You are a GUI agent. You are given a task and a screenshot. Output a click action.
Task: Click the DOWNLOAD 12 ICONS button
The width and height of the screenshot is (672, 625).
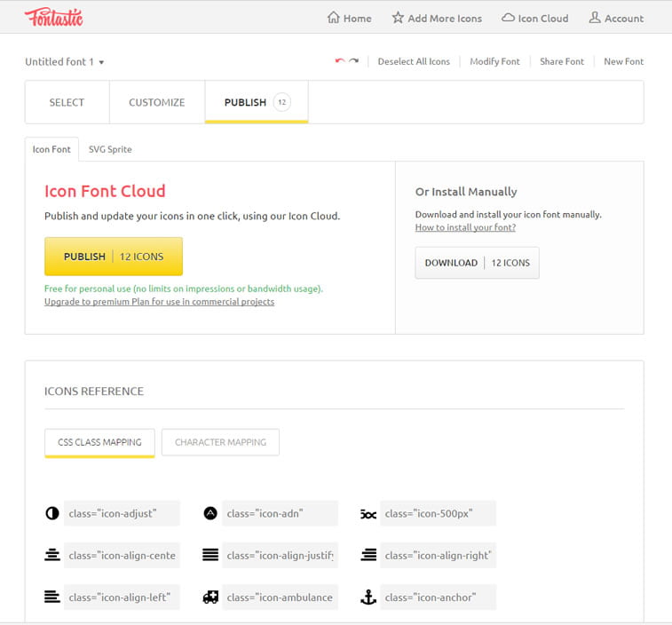click(x=477, y=263)
